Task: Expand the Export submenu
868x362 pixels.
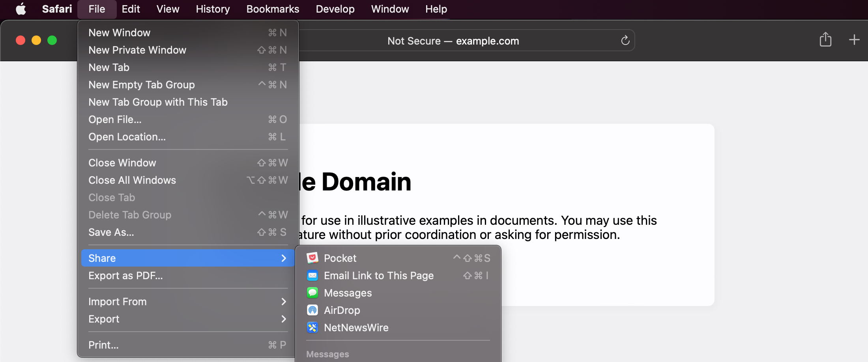Action: [x=188, y=319]
